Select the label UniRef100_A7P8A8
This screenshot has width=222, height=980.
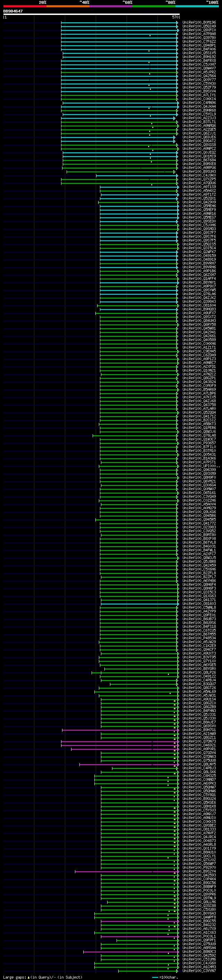(199, 34)
